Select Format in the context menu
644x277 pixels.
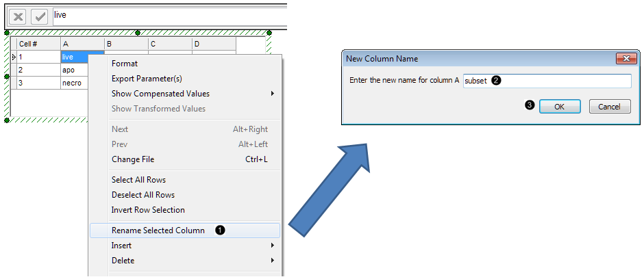pyautogui.click(x=124, y=64)
